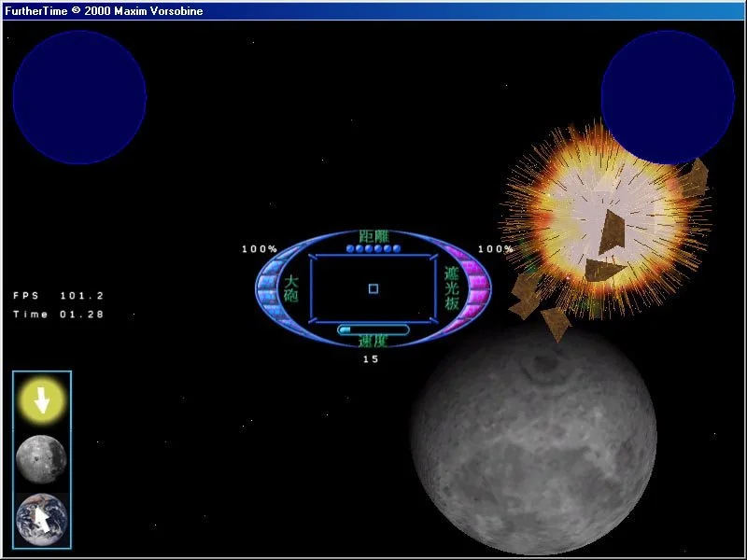Click the blue segmented cannon gauge

[271, 288]
